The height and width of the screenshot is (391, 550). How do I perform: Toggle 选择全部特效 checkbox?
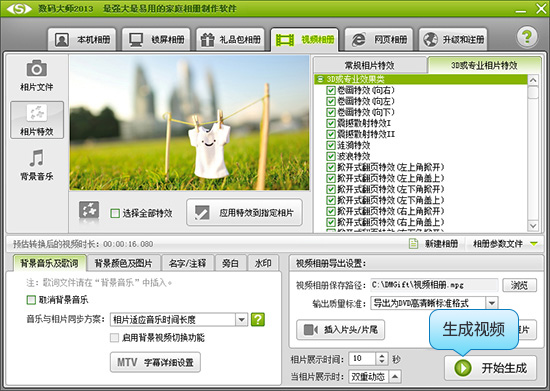click(115, 213)
